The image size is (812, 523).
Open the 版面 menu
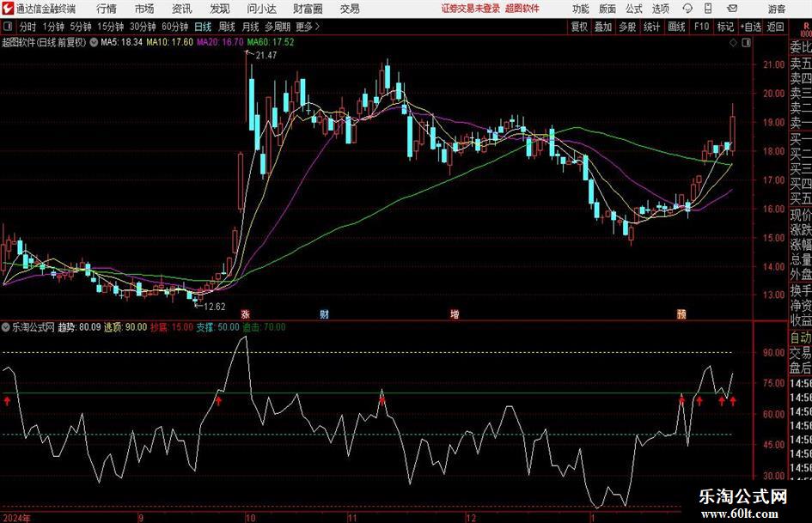coord(607,9)
